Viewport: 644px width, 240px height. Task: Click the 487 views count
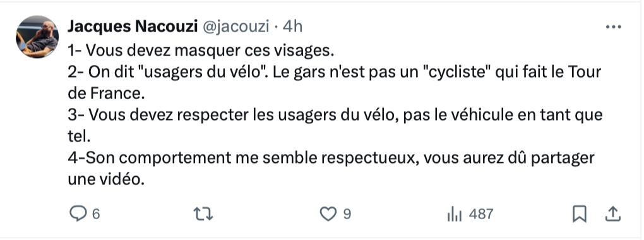pos(480,214)
